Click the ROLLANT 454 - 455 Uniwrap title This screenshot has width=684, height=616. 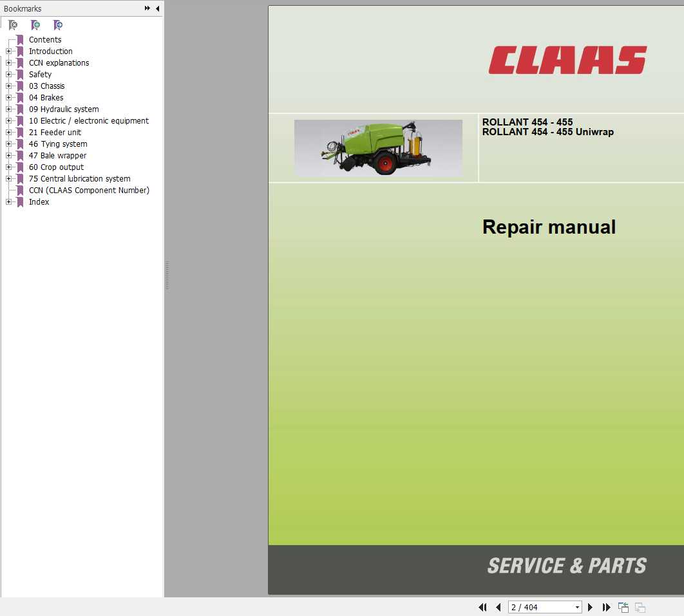[547, 132]
